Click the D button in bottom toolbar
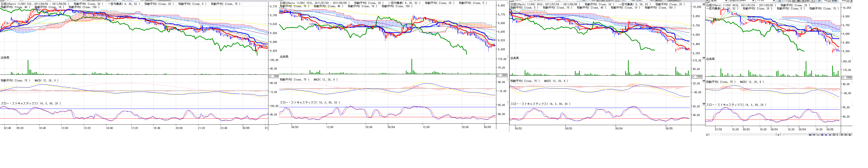Viewport: 868px width, 168px height. pos(834,135)
